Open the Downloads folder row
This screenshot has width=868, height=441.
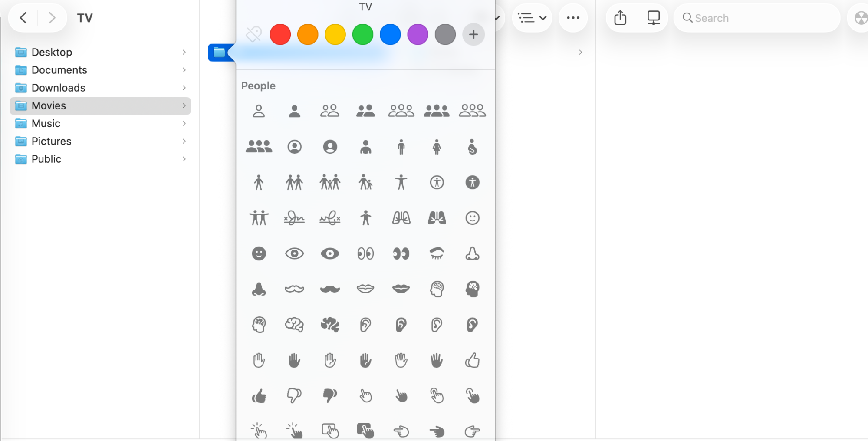(x=100, y=88)
